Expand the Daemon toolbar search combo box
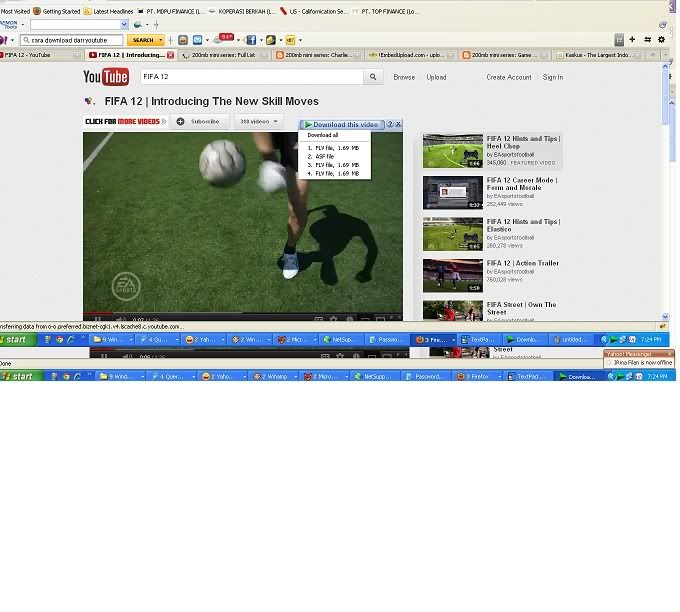This screenshot has width=680, height=612. 124,24
